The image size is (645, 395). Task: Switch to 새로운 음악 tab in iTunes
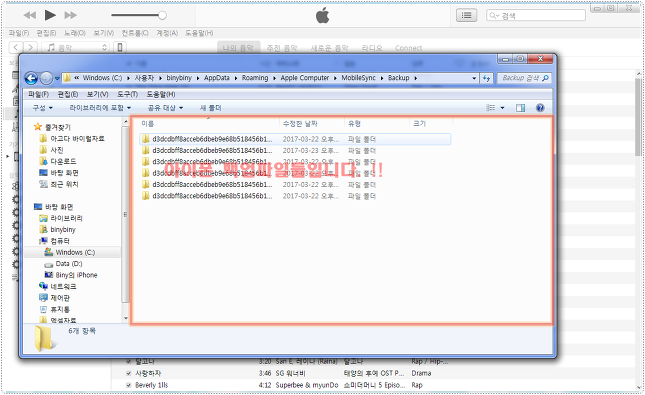click(329, 48)
